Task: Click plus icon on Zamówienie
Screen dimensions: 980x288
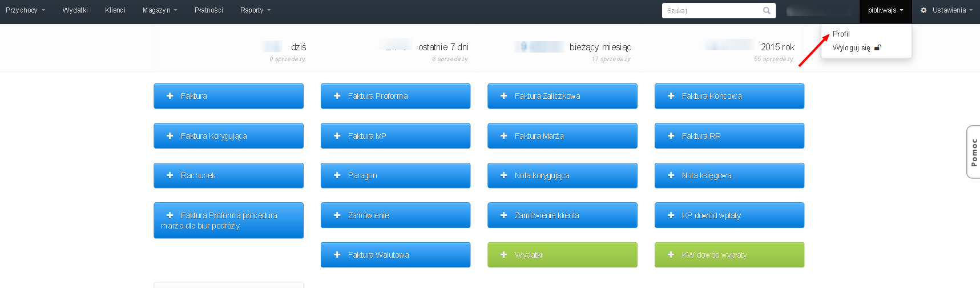Action: click(x=337, y=215)
